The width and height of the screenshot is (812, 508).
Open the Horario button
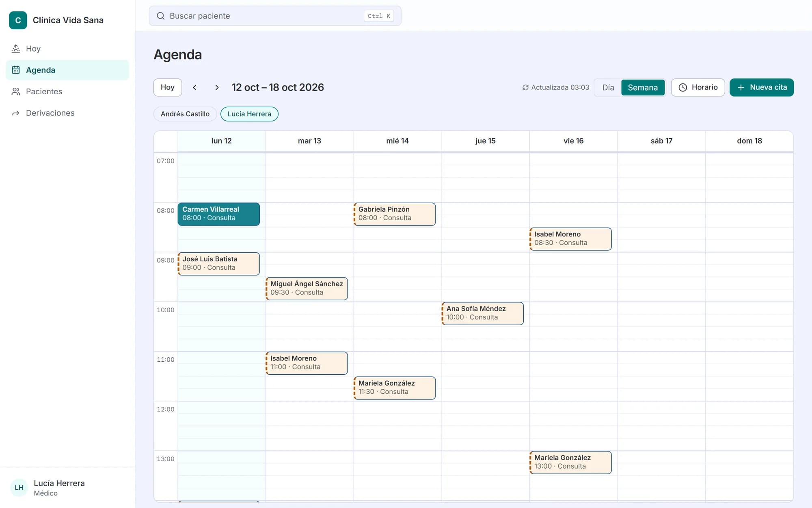coord(698,87)
